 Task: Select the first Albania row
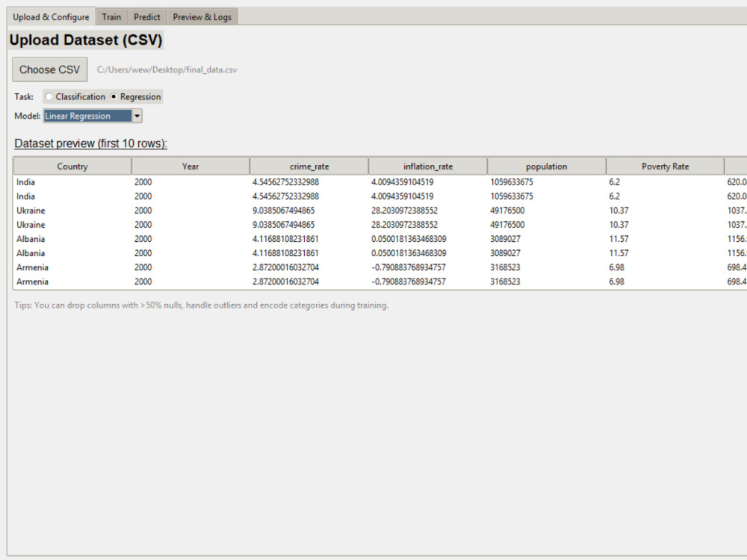[x=380, y=239]
